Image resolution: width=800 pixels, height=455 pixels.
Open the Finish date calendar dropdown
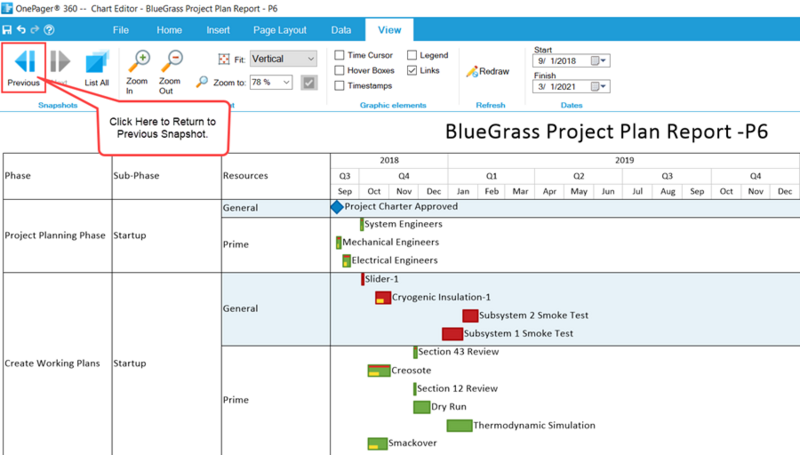click(x=599, y=87)
